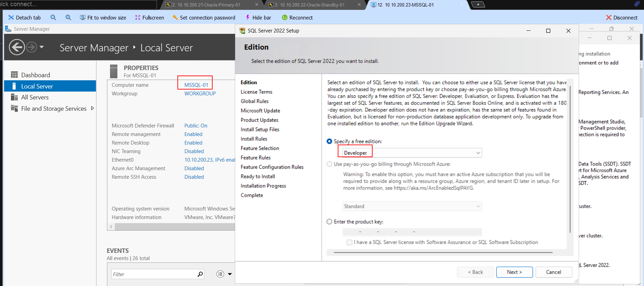Viewport: 644px width, 286px height.
Task: Open Set connection password
Action: pos(204,17)
